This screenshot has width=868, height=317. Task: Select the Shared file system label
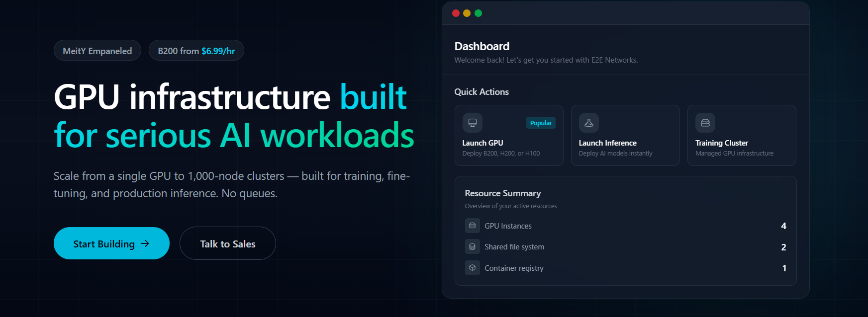click(514, 247)
